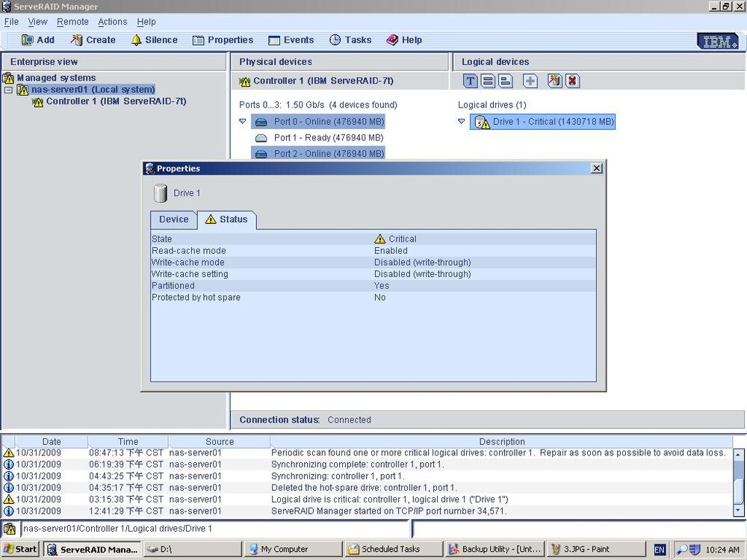Switch to the Device tab
Image resolution: width=747 pixels, height=560 pixels.
point(173,220)
